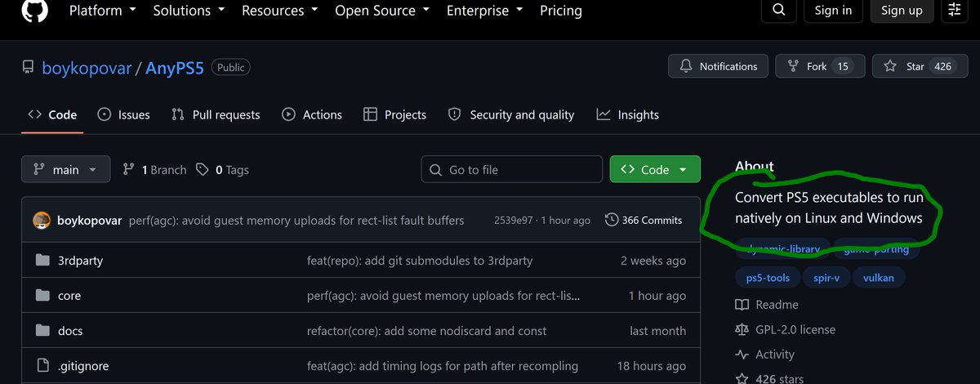Switch to the Actions tab
980x384 pixels.
[312, 114]
